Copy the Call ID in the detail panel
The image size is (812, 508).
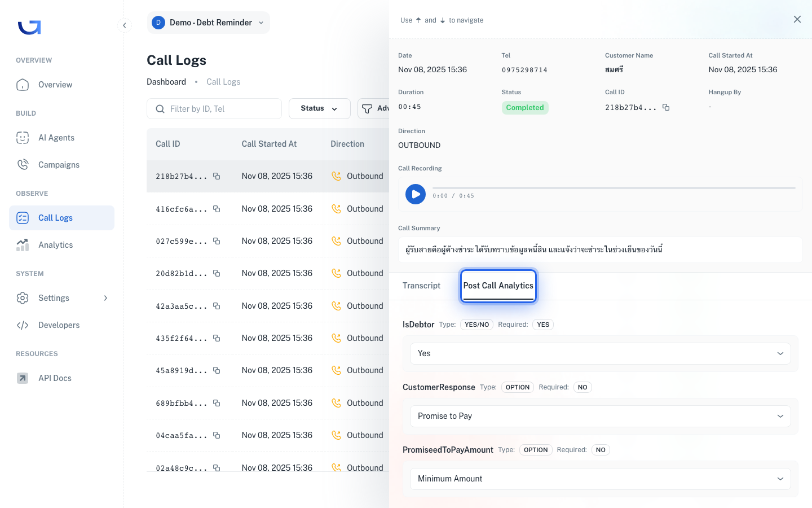click(666, 107)
